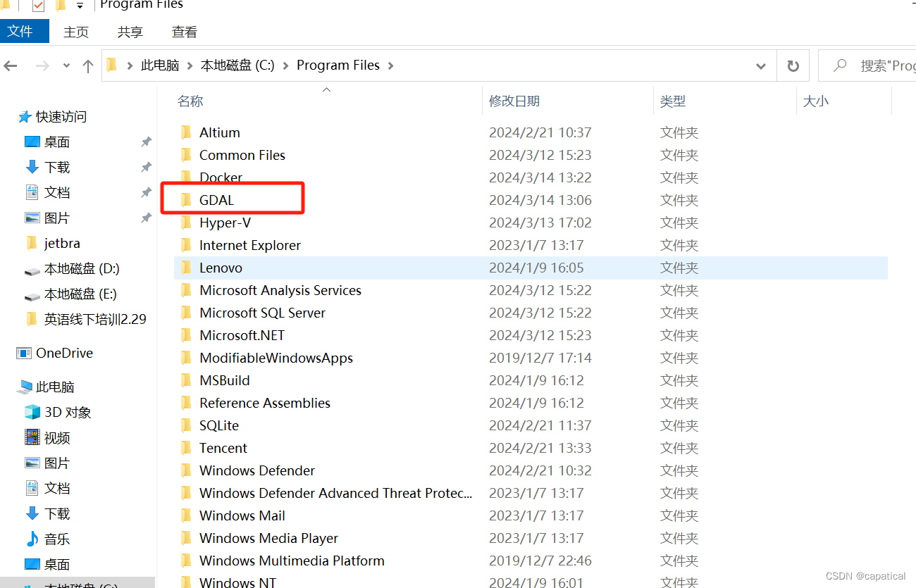Open the 文件 menu tab
This screenshot has height=588, width=916.
(24, 32)
